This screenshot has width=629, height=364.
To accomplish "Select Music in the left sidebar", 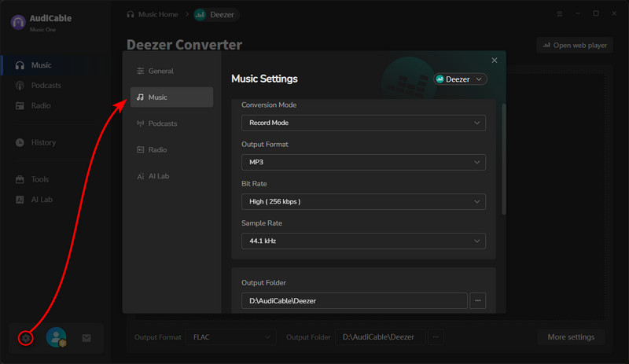I will (42, 65).
